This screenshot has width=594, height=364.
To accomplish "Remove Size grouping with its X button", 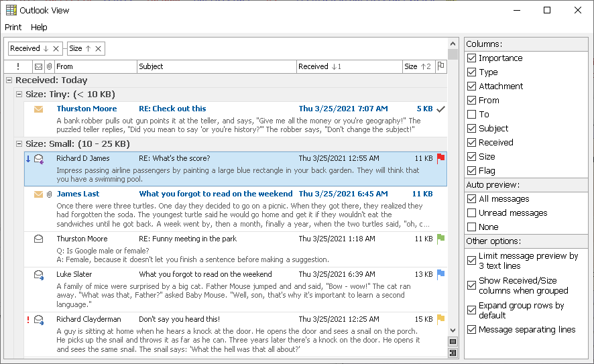I will (98, 48).
